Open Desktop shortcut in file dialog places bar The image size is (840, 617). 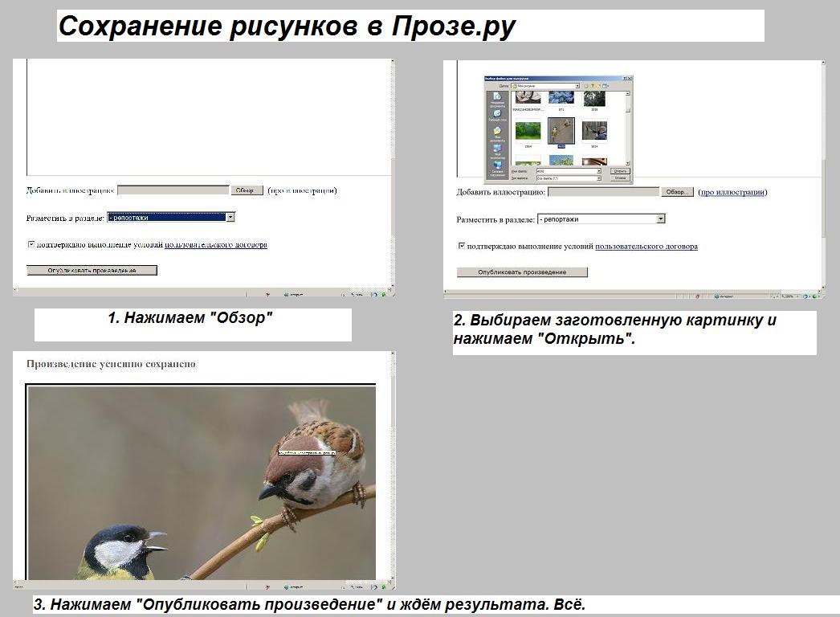pyautogui.click(x=497, y=116)
